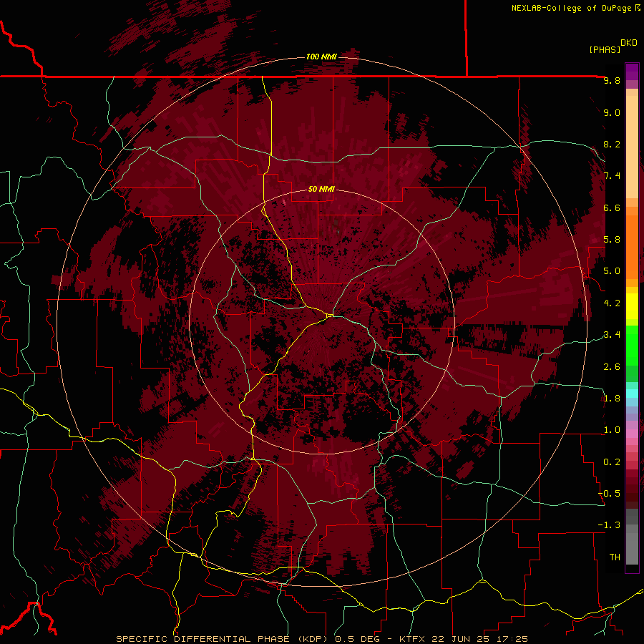Click the TH label on the color scale
644x644 pixels.
pos(615,557)
